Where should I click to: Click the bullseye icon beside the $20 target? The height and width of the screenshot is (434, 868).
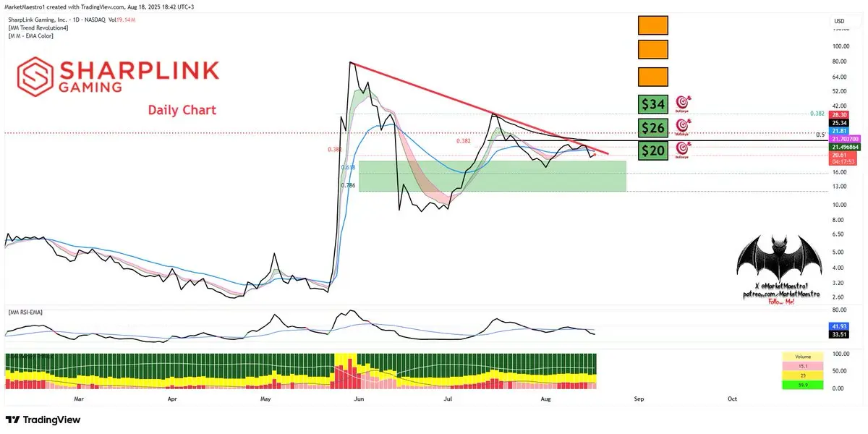pos(684,150)
